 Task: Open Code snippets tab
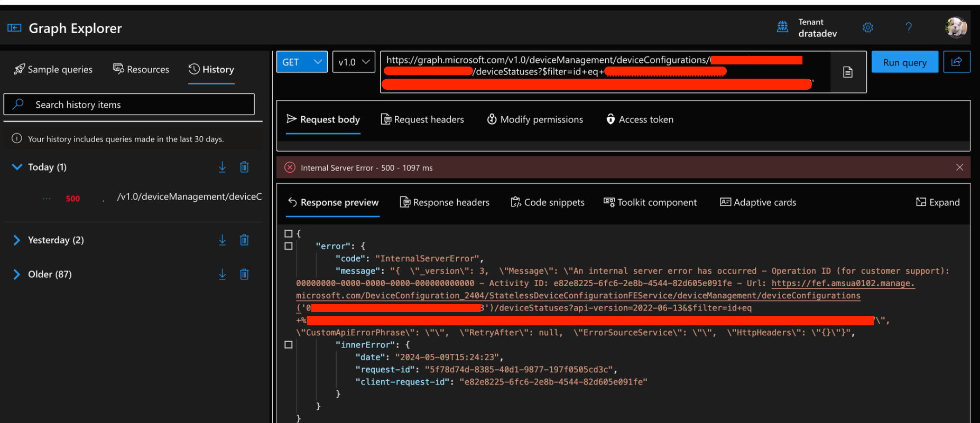coord(548,202)
